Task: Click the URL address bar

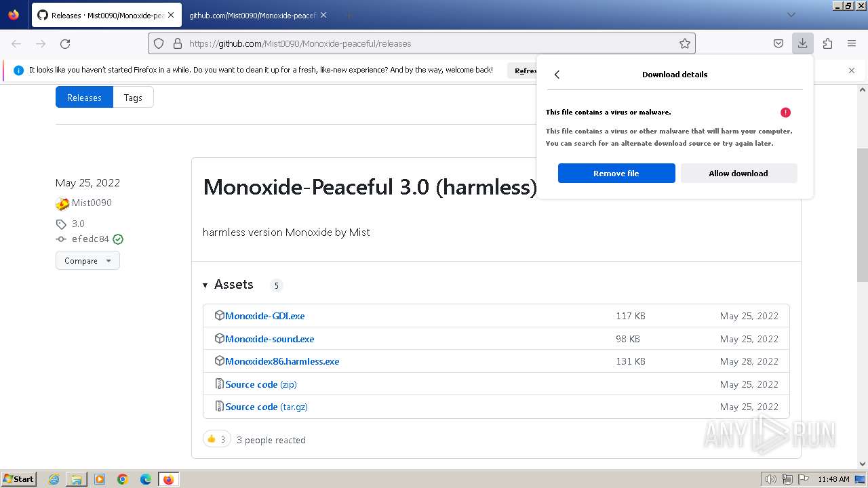Action: pos(421,43)
